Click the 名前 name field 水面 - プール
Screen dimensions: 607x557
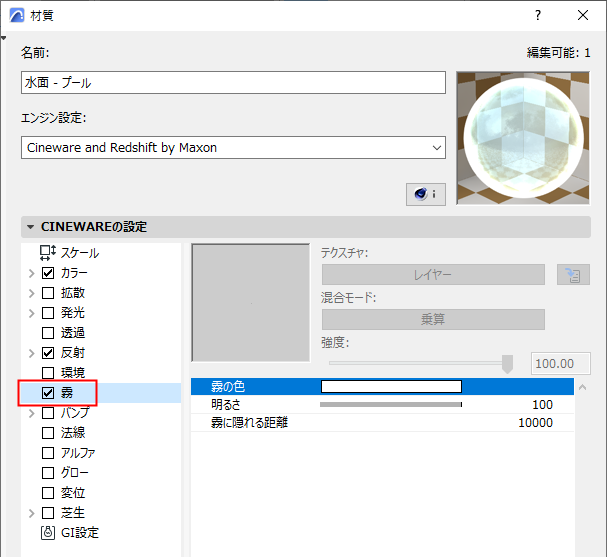pos(233,82)
